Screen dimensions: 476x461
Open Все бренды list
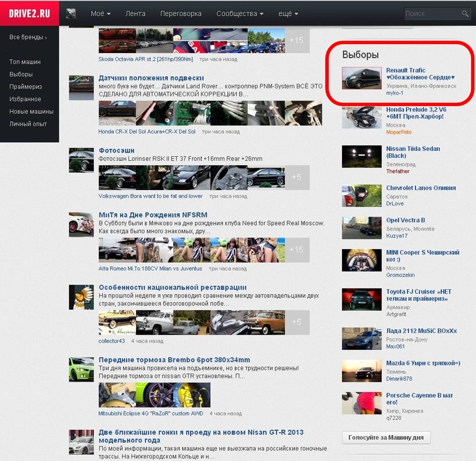[x=28, y=37]
